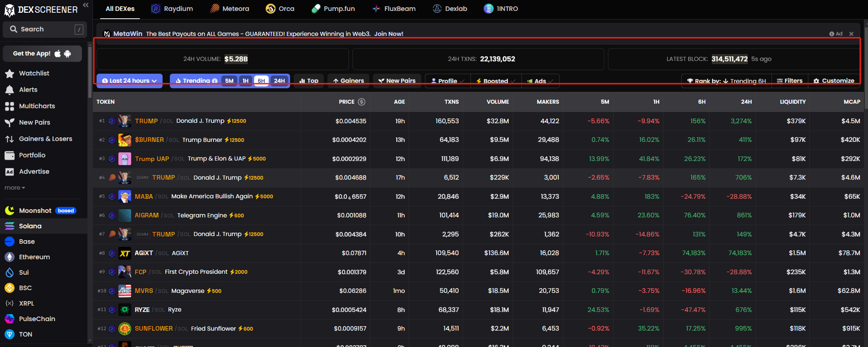
Task: Open the Watchlist star icon
Action: click(10, 73)
